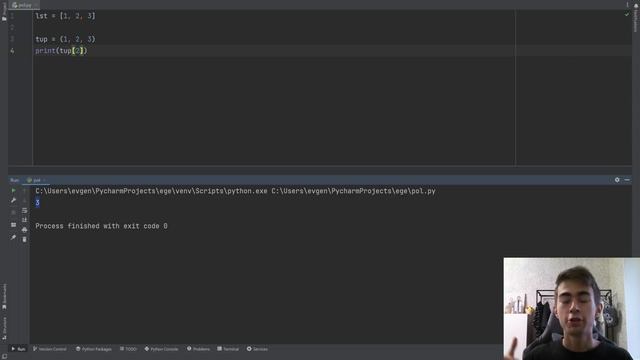The height and width of the screenshot is (360, 640).
Task: Click 'Process finished with exit code 0' text
Action: pyautogui.click(x=101, y=226)
